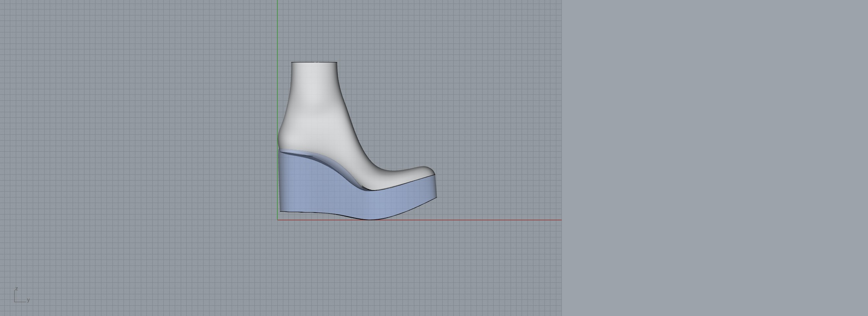Click the red horizontal axis line
The image size is (868, 316).
click(x=473, y=220)
